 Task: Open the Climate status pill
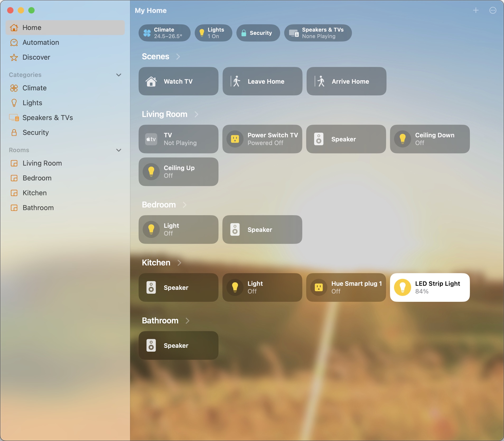click(164, 33)
